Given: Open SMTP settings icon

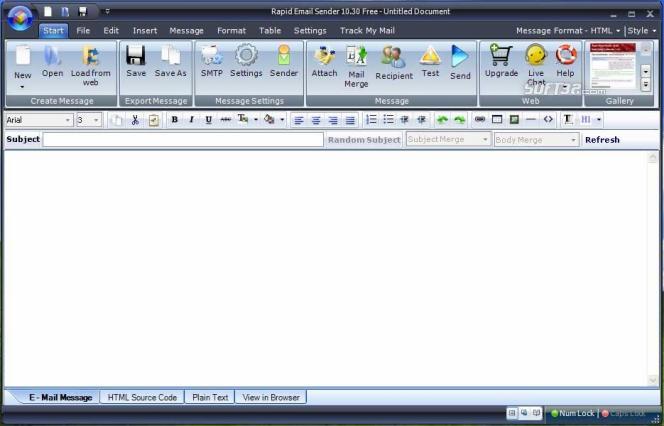Looking at the screenshot, I should click(212, 56).
